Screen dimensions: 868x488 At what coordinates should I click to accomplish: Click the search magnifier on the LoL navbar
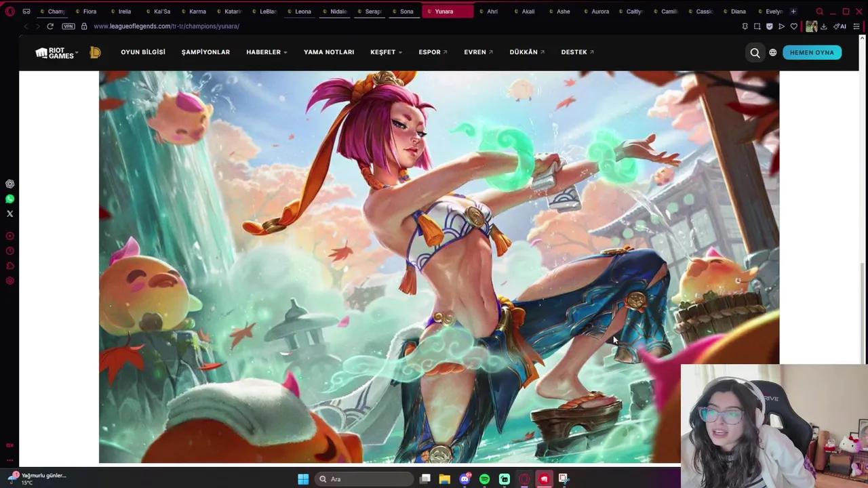pyautogui.click(x=755, y=52)
